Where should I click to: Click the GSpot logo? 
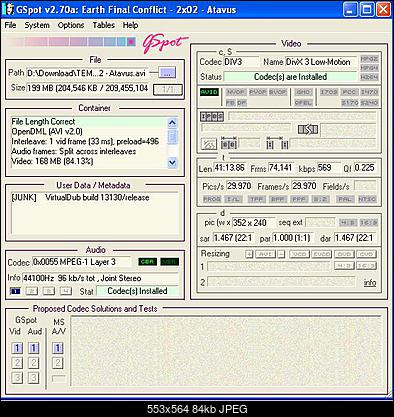(165, 43)
